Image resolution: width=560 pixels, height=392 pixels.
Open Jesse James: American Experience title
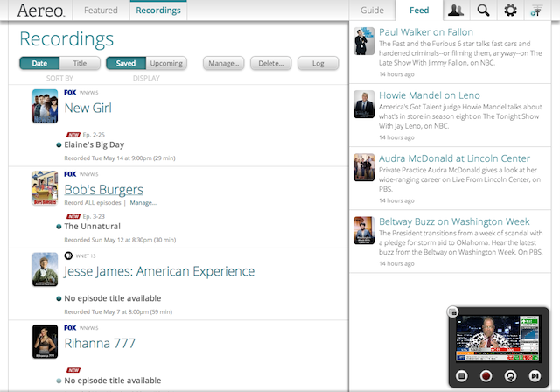pyautogui.click(x=159, y=271)
